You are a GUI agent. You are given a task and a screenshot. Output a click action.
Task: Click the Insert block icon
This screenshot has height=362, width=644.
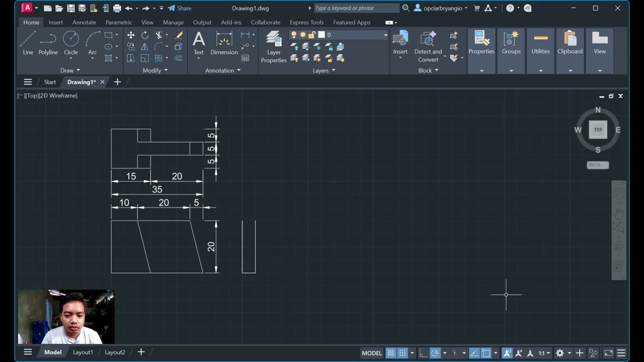[400, 43]
